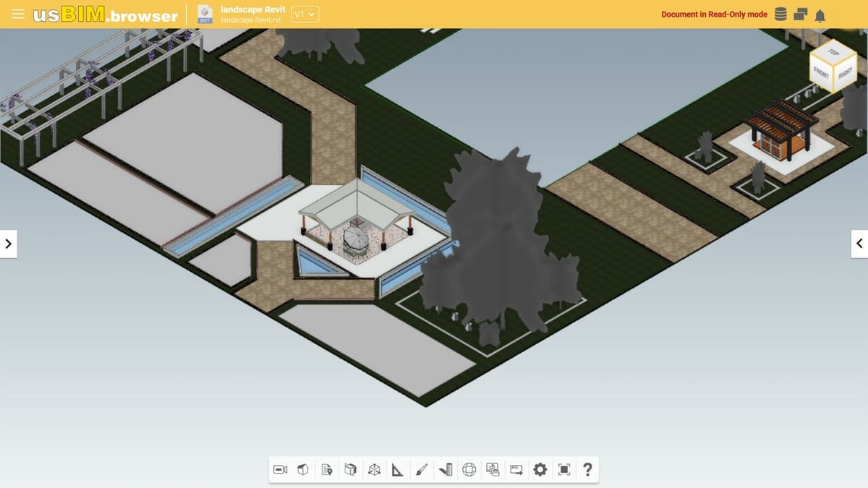The width and height of the screenshot is (868, 488).
Task: Open the notifications bell
Action: click(x=820, y=15)
